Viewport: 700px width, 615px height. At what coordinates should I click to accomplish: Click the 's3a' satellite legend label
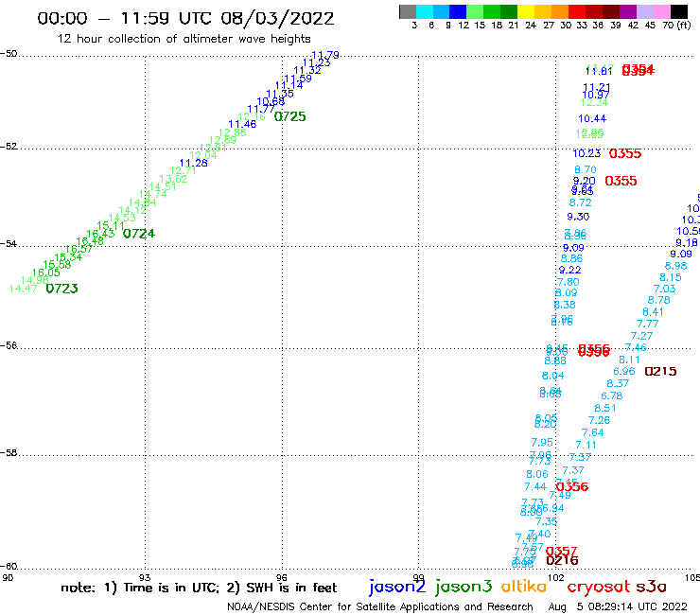[x=651, y=587]
